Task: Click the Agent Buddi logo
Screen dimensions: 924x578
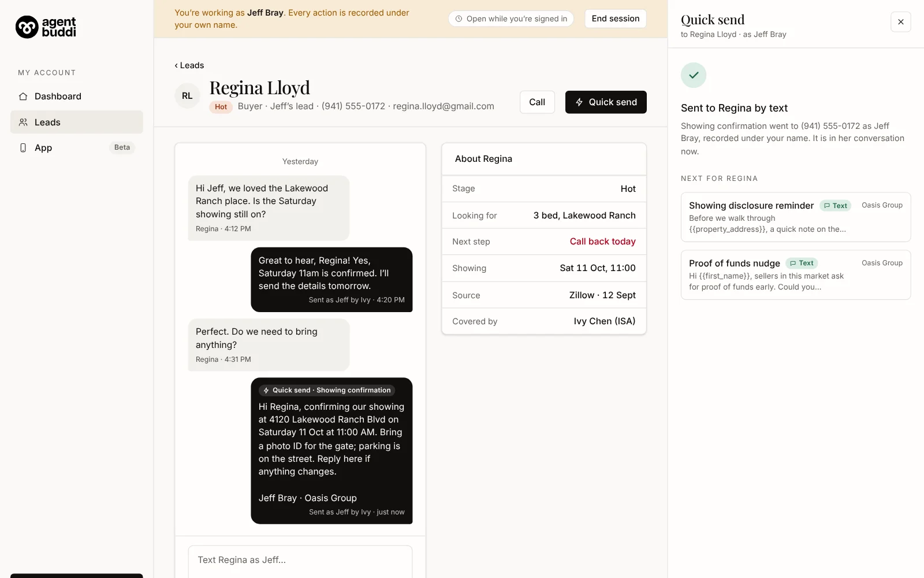Action: click(46, 27)
